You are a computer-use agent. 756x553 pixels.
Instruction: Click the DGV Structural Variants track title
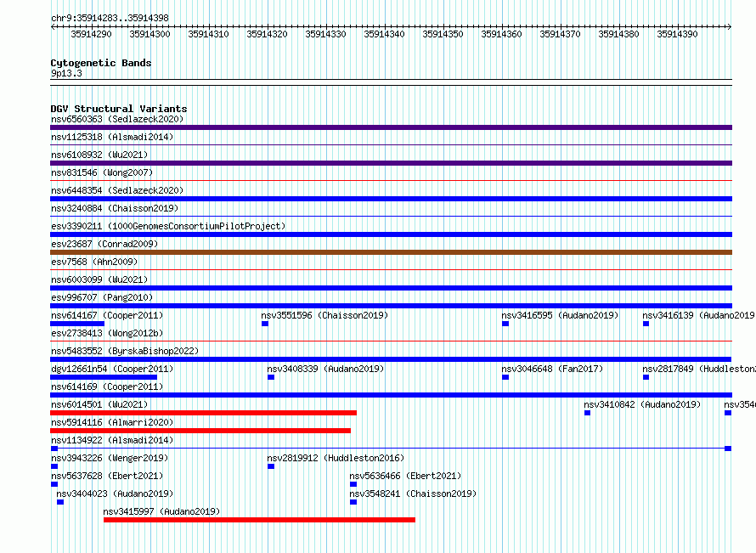pyautogui.click(x=119, y=109)
